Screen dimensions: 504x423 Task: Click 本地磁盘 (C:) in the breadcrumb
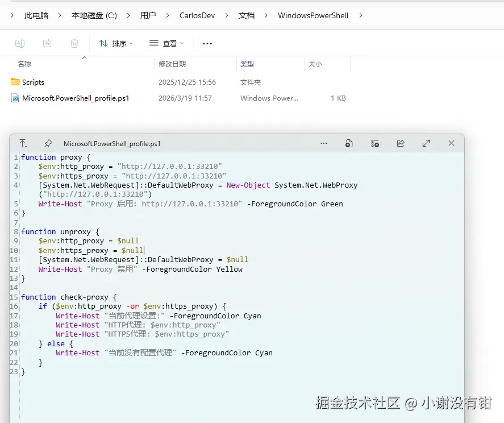[94, 15]
